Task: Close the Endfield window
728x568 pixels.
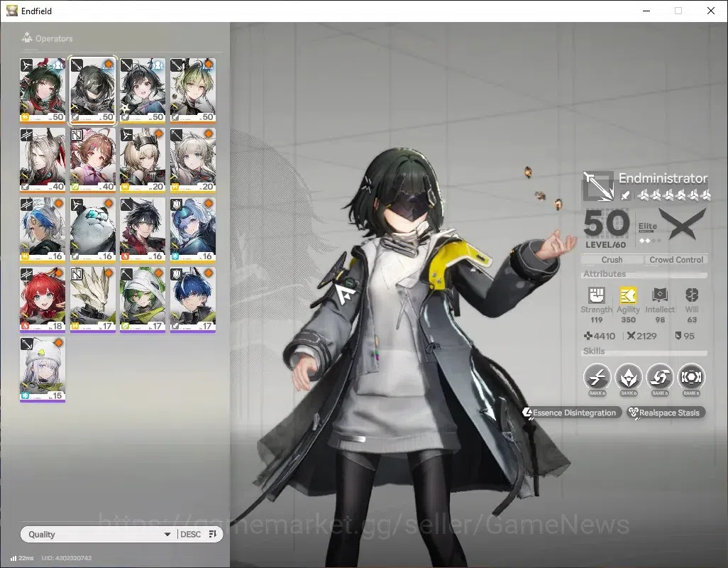Action: [711, 11]
